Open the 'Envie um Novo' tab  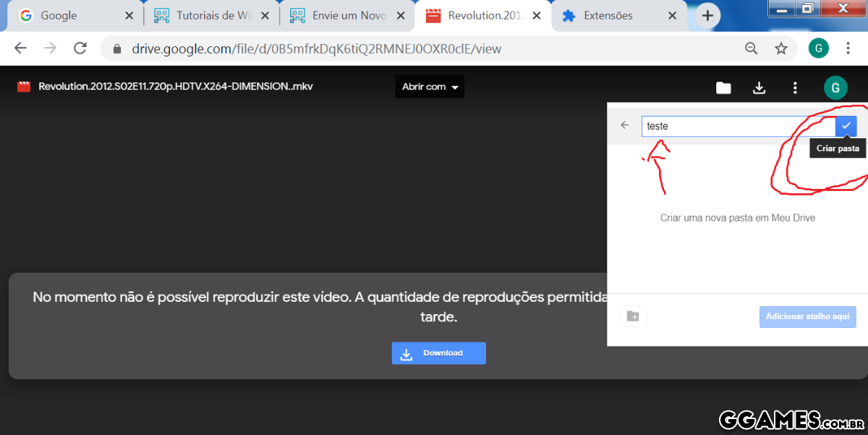point(344,15)
